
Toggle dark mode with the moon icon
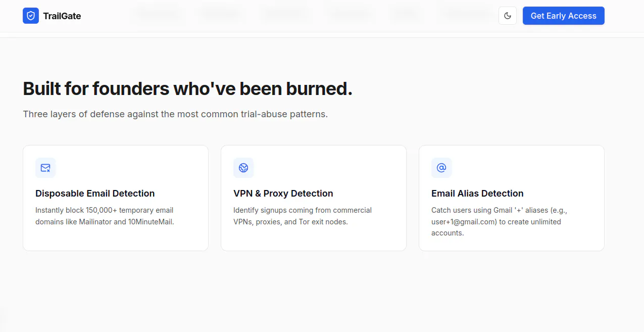[x=508, y=16]
